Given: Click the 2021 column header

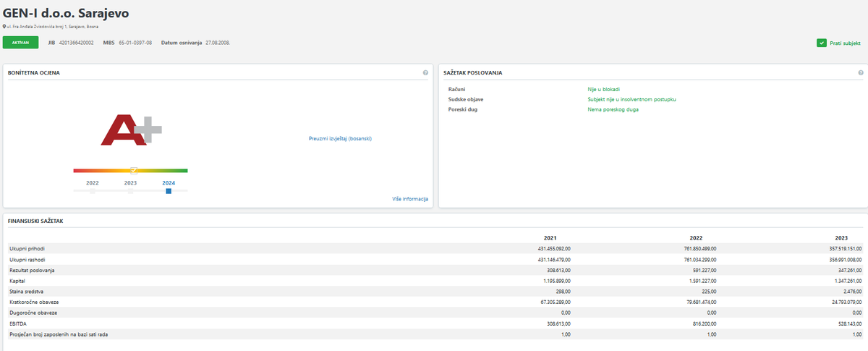Looking at the screenshot, I should coord(550,237).
